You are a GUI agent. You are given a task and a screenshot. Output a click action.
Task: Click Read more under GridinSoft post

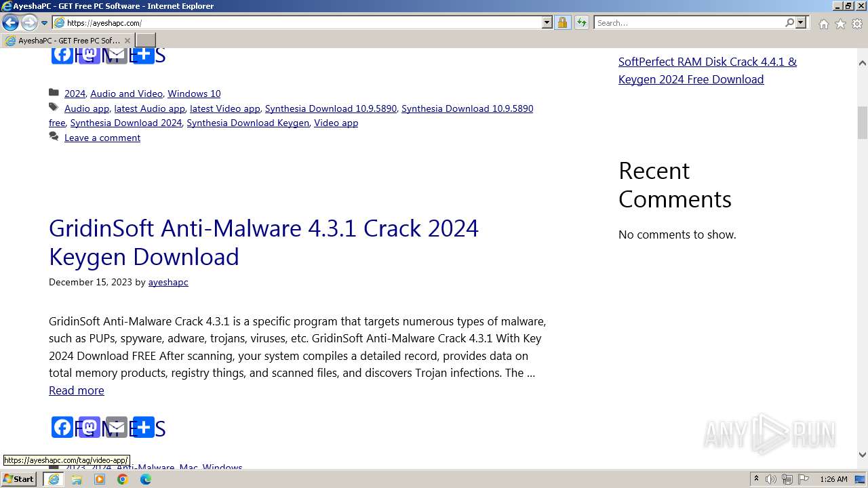click(77, 390)
